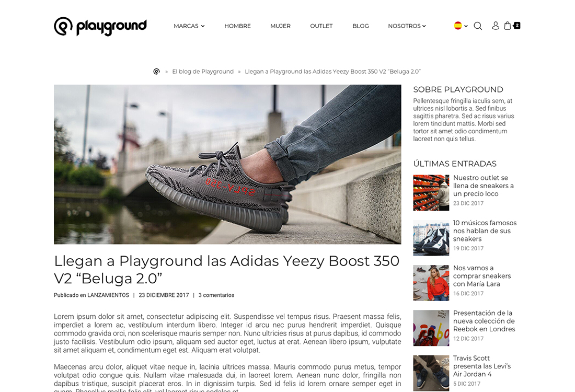Open the user account icon
The width and height of the screenshot is (575, 392).
496,26
